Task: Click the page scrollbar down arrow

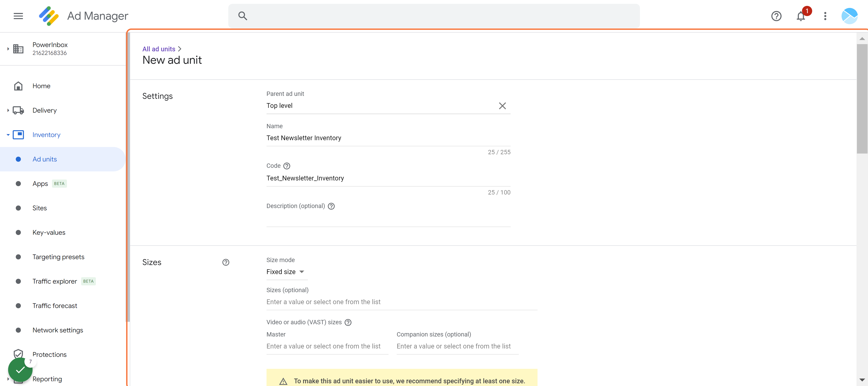Action: pyautogui.click(x=862, y=380)
